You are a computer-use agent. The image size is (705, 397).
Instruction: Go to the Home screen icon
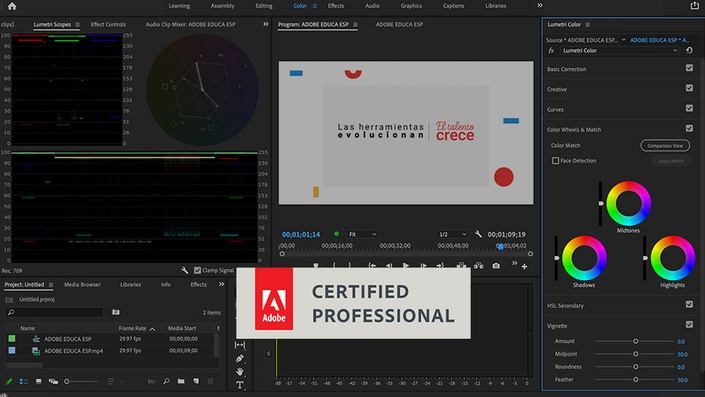[12, 6]
